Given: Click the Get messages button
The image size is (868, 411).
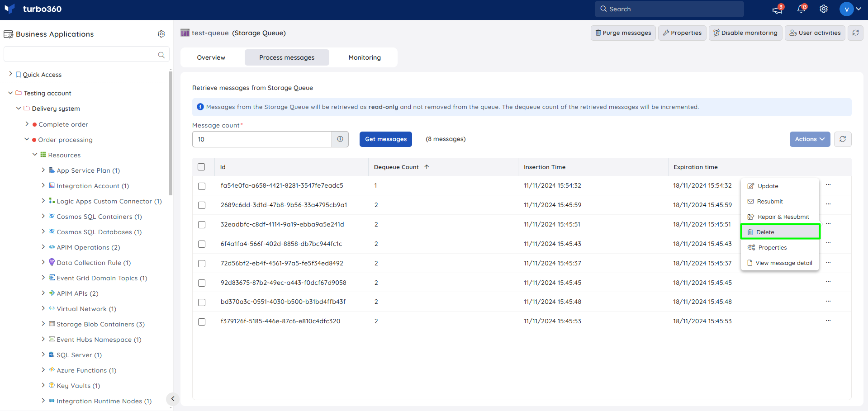Looking at the screenshot, I should tap(386, 139).
